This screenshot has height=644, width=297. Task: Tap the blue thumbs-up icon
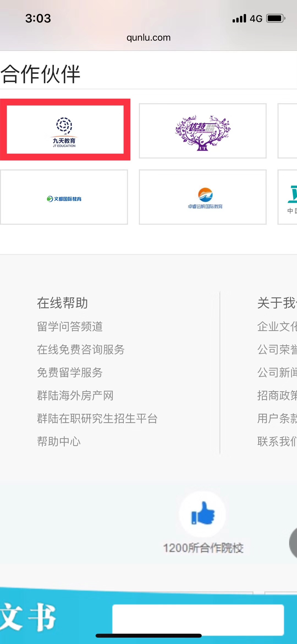203,513
